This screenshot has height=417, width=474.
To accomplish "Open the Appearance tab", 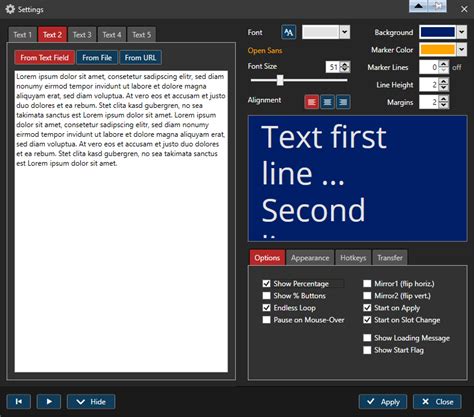I will (310, 258).
